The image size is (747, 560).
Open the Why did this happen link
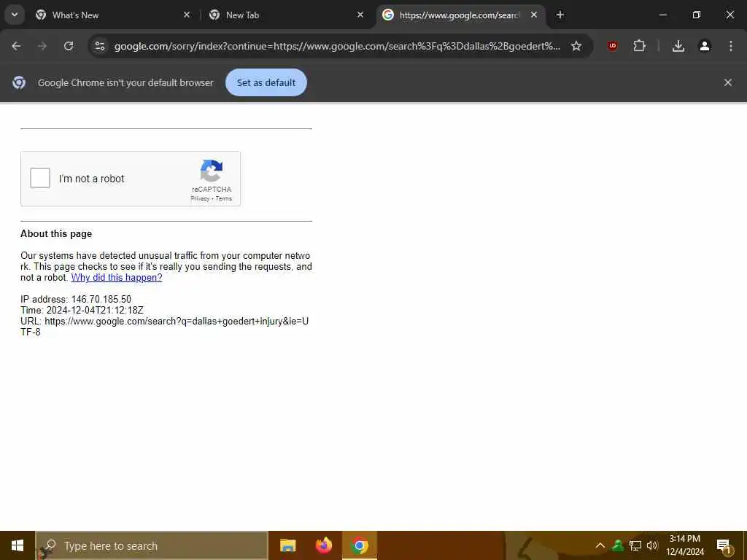pyautogui.click(x=117, y=278)
